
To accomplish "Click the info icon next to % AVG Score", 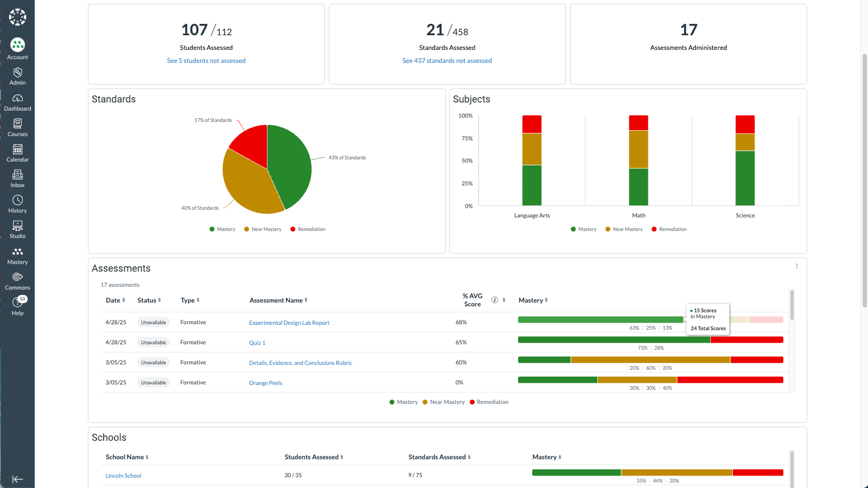I will 494,299.
